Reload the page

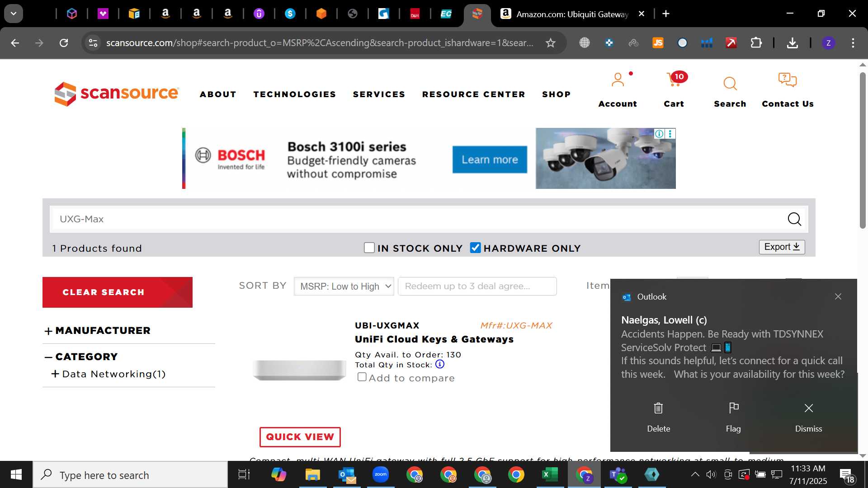(x=64, y=43)
